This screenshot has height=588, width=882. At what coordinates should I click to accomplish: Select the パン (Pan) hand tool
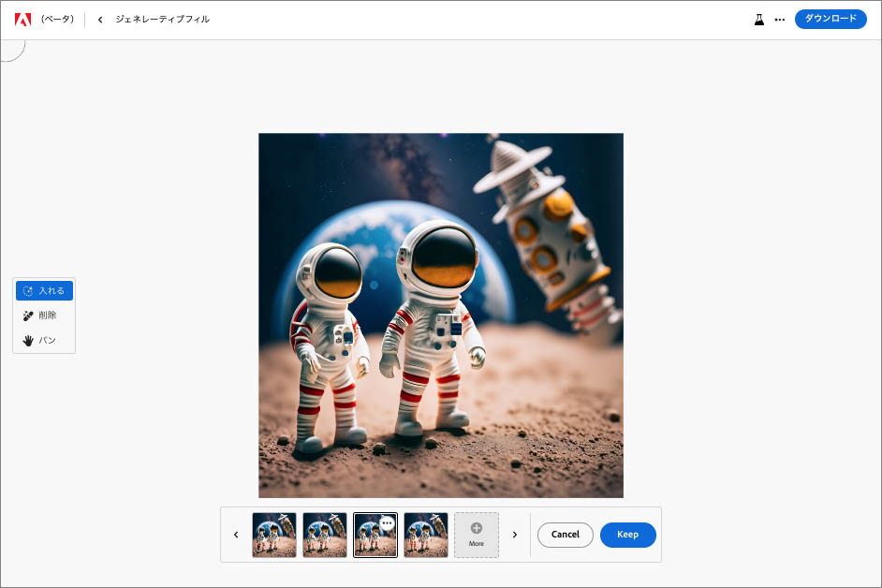point(44,340)
